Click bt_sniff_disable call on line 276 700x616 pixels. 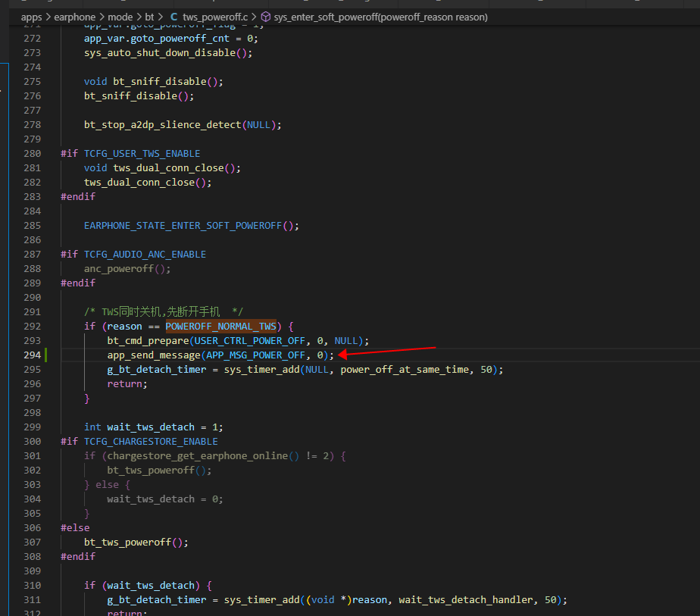(x=130, y=96)
